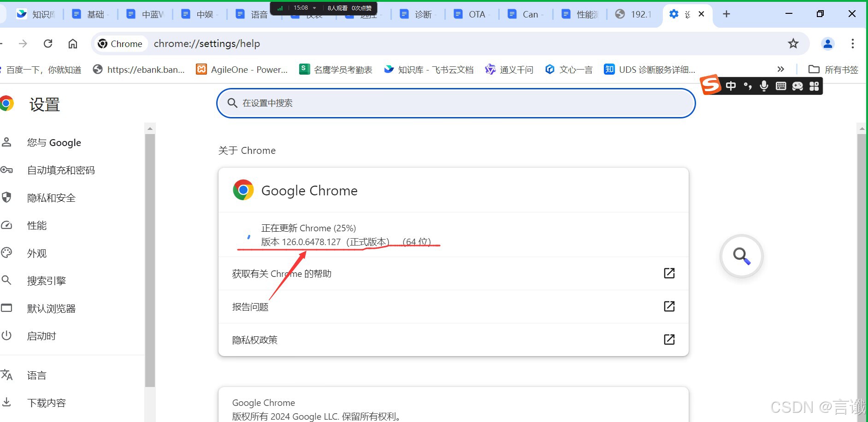The image size is (868, 422).
Task: Click the Google Chrome logo in the about card
Action: point(243,190)
